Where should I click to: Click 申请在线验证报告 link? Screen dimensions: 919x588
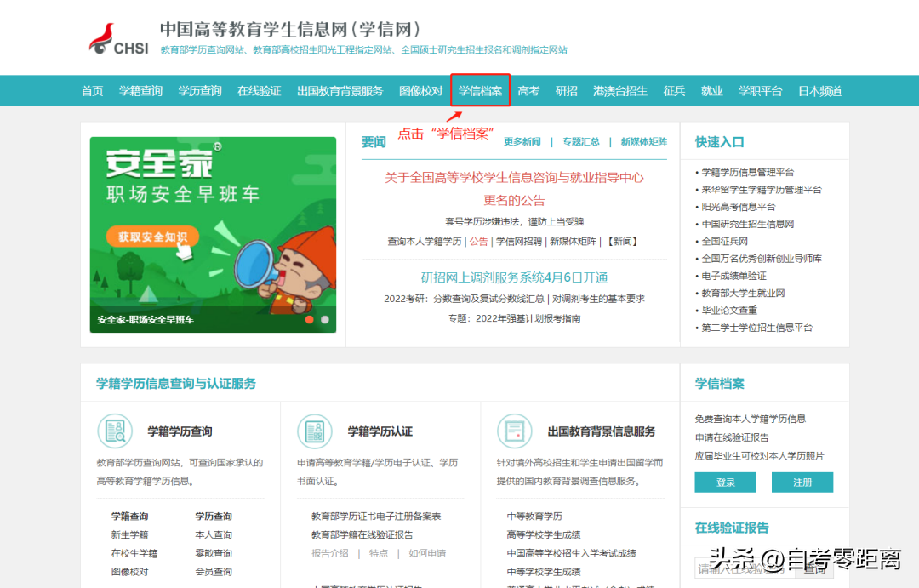732,437
